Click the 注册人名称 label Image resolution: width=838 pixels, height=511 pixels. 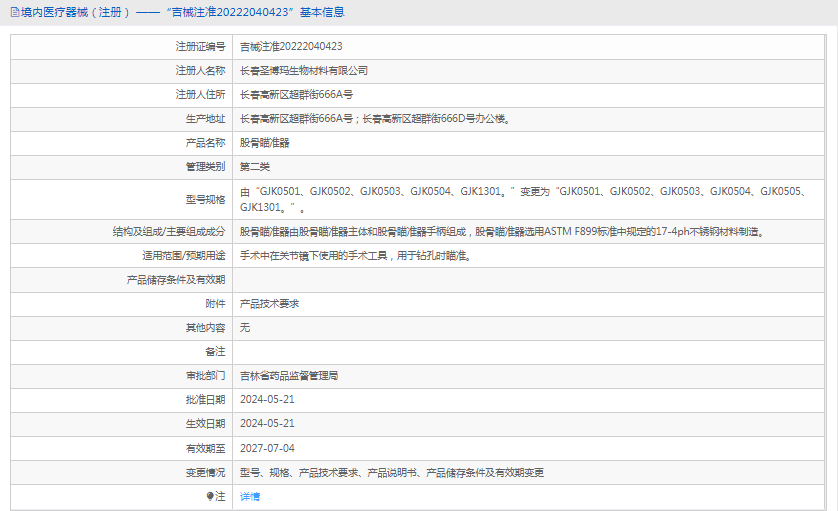tap(200, 71)
